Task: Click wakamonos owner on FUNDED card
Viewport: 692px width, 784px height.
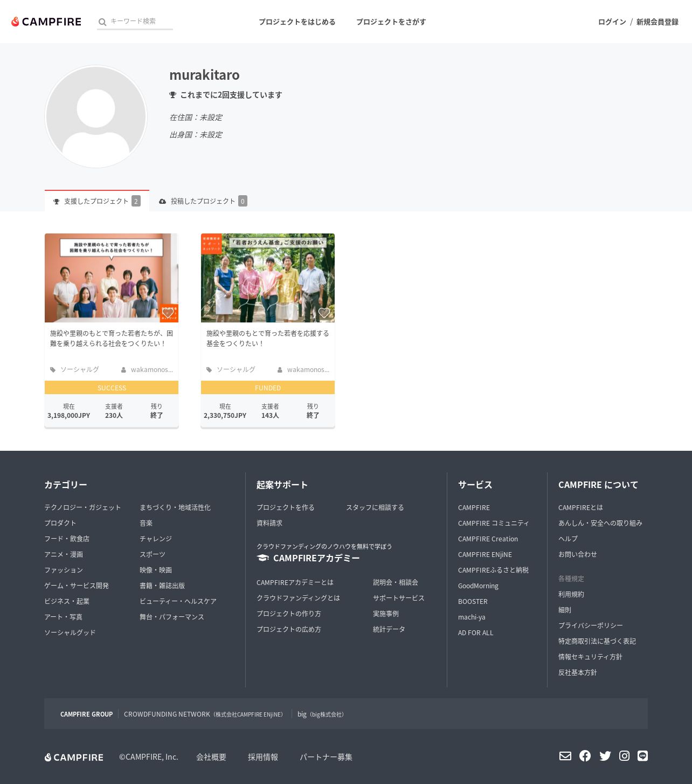Action: [308, 369]
